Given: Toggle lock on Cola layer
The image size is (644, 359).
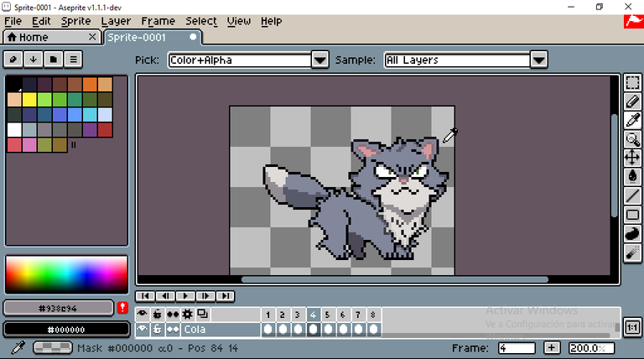Looking at the screenshot, I should coord(158,330).
